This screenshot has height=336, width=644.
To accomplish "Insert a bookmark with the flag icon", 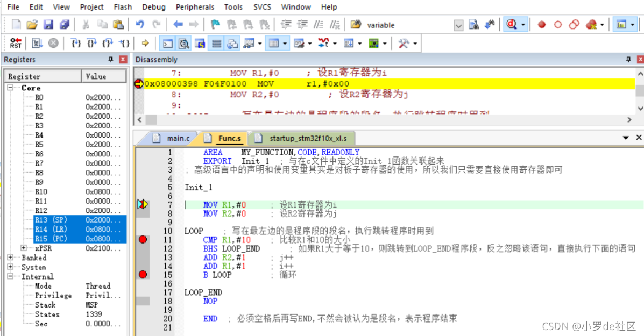I will click(x=215, y=25).
